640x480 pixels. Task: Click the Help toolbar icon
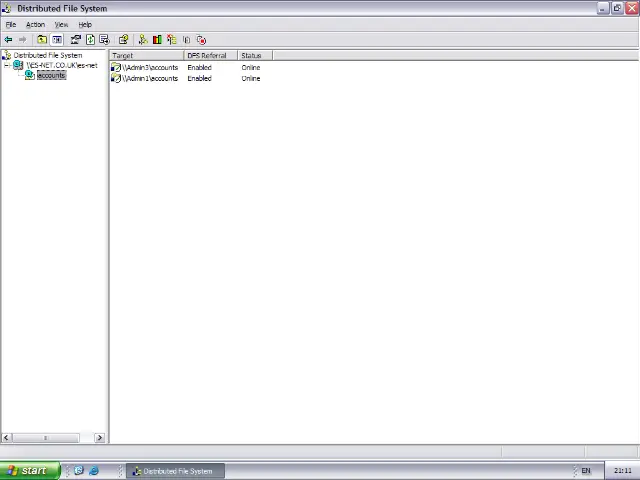click(123, 40)
